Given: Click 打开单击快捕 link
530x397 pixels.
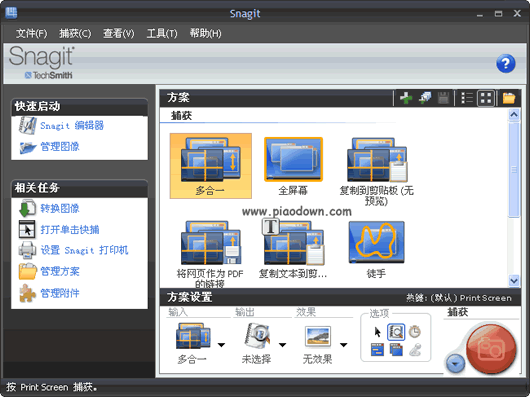Looking at the screenshot, I should coord(70,229).
